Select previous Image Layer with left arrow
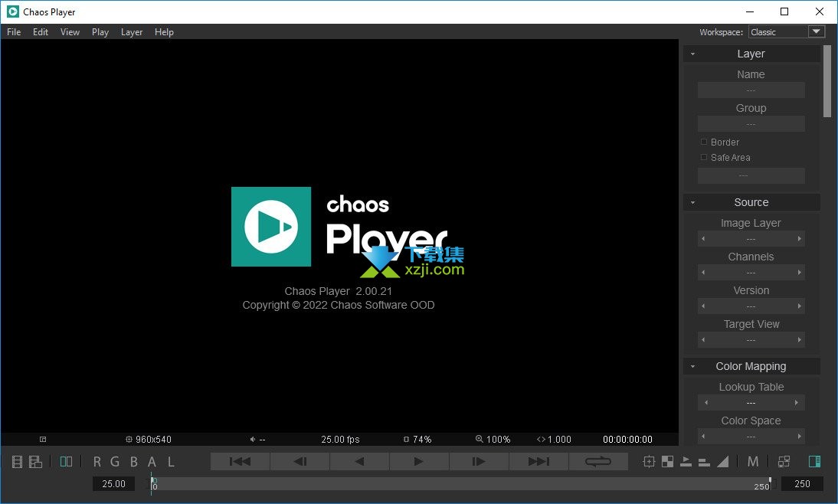 pos(703,239)
